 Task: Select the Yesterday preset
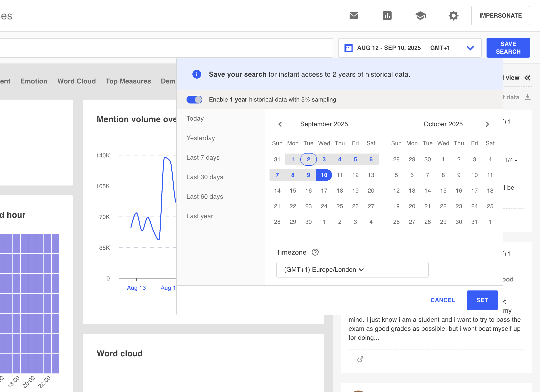(201, 138)
